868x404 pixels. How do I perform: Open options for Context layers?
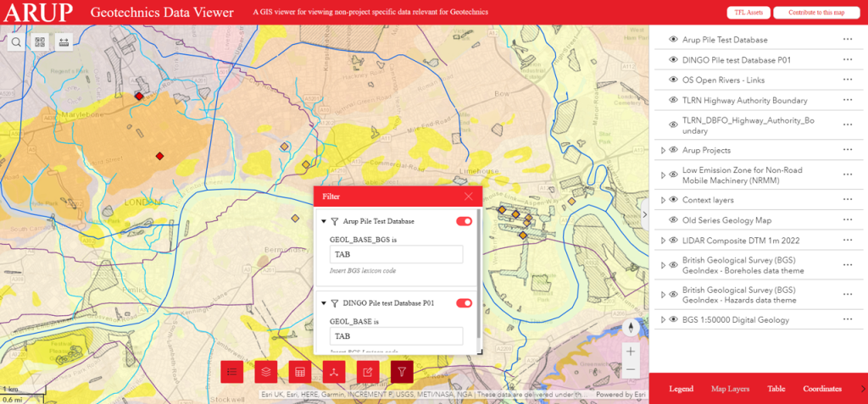point(848,199)
